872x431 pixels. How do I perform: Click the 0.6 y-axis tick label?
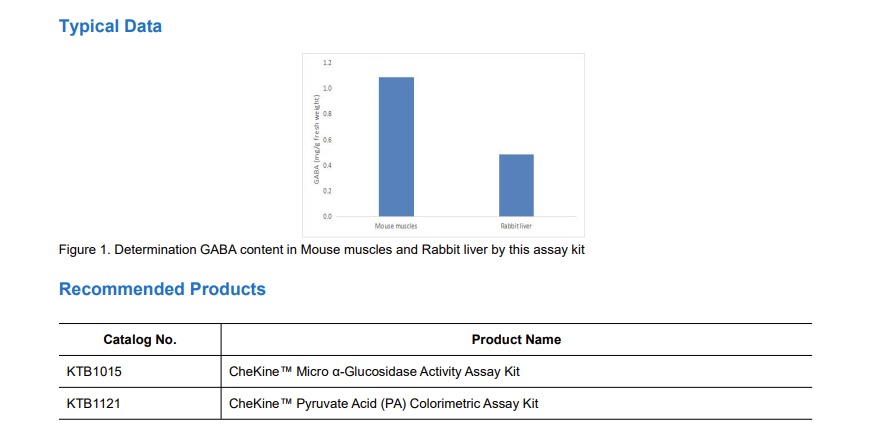click(327, 139)
